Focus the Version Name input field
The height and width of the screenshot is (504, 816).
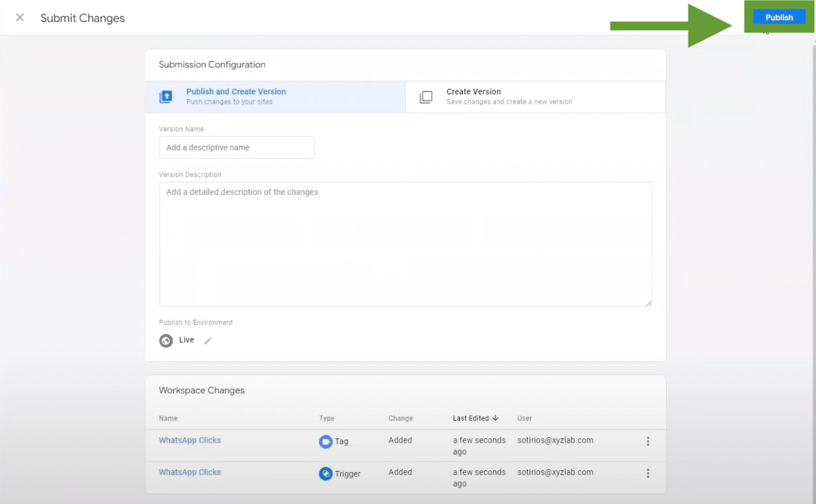click(x=237, y=148)
